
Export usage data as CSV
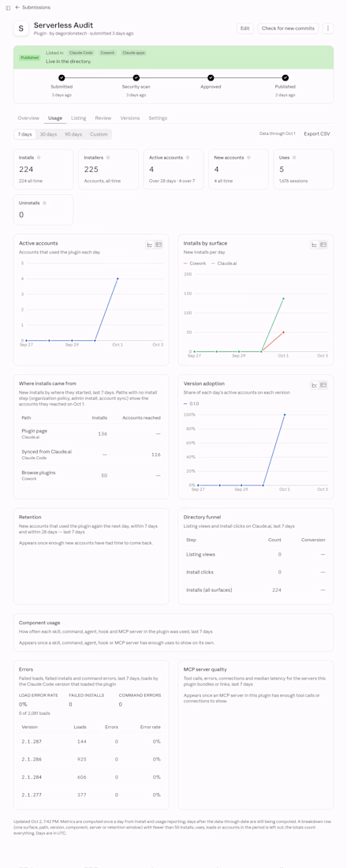(x=316, y=134)
